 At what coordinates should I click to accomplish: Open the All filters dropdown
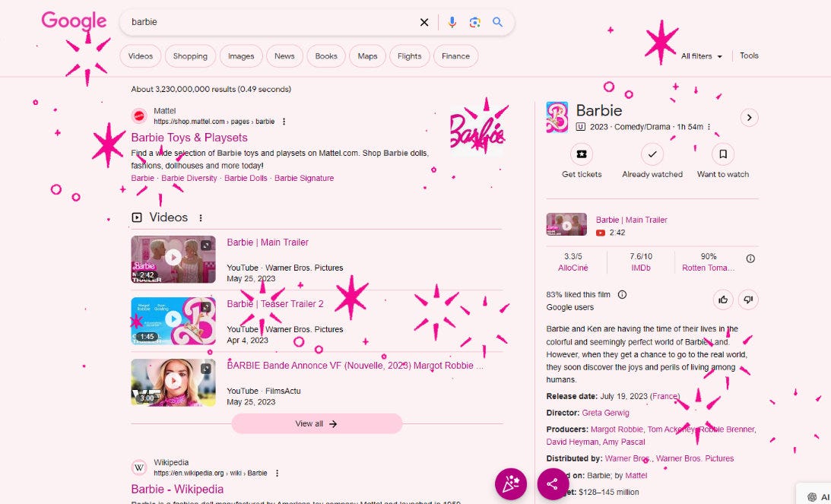tap(701, 56)
